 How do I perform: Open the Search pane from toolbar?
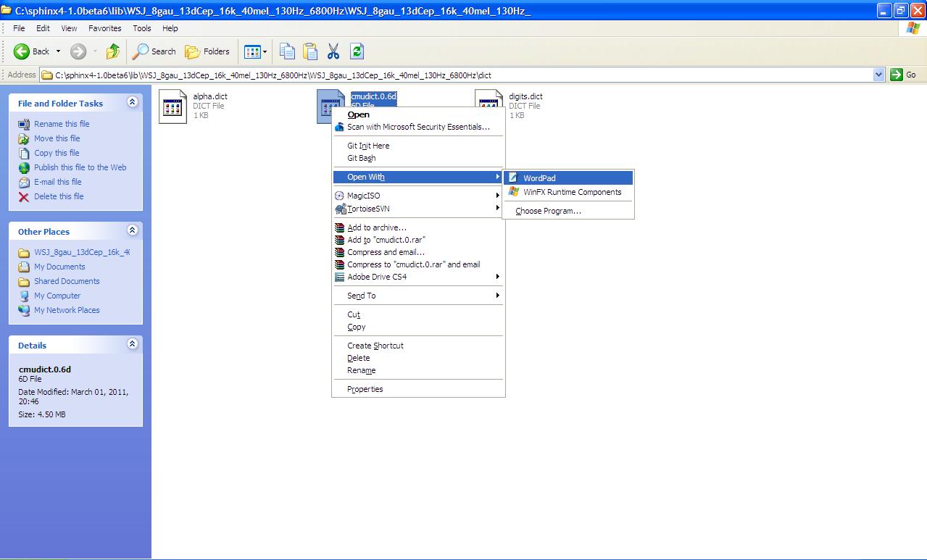click(x=154, y=51)
